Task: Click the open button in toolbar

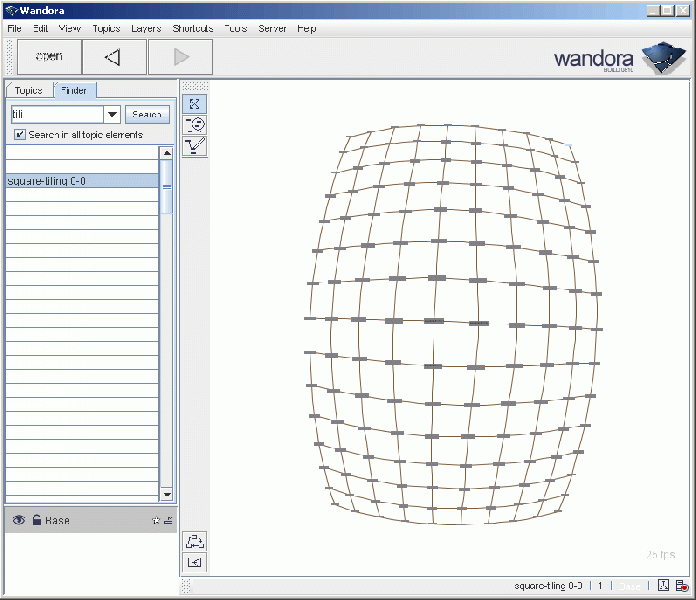Action: point(49,57)
